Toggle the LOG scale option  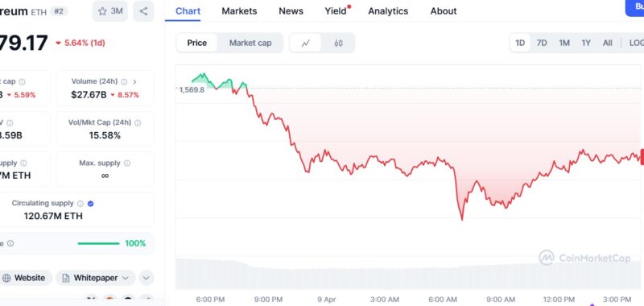[x=636, y=43]
